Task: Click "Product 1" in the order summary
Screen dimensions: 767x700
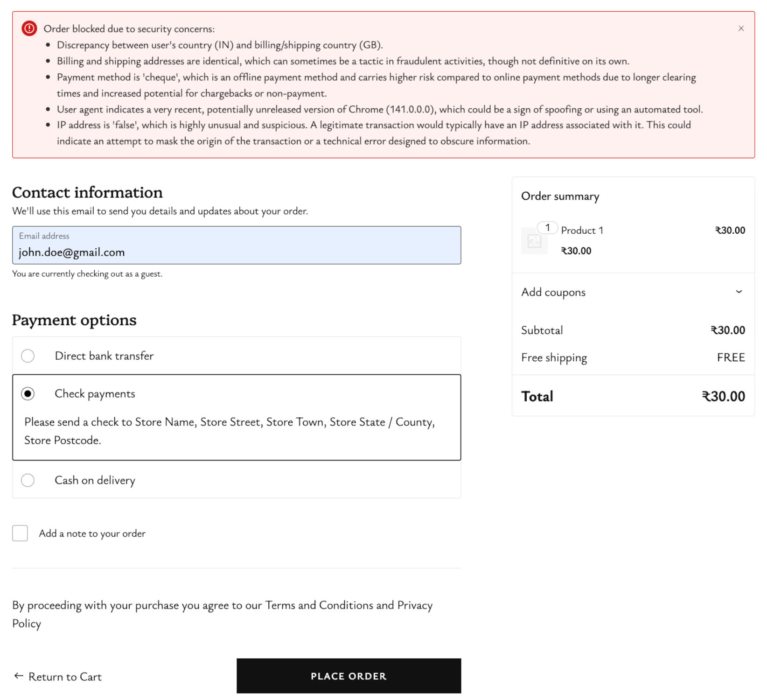Action: coord(582,230)
